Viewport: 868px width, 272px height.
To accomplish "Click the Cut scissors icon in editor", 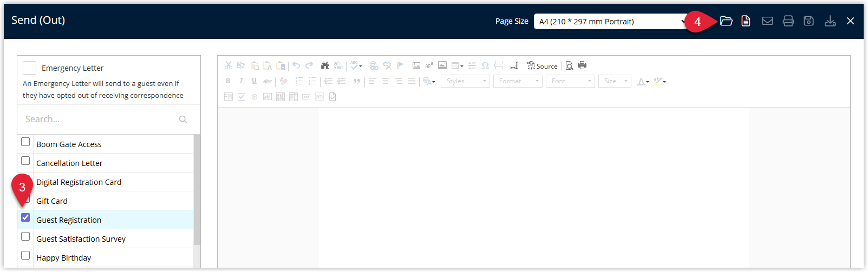I will click(229, 65).
